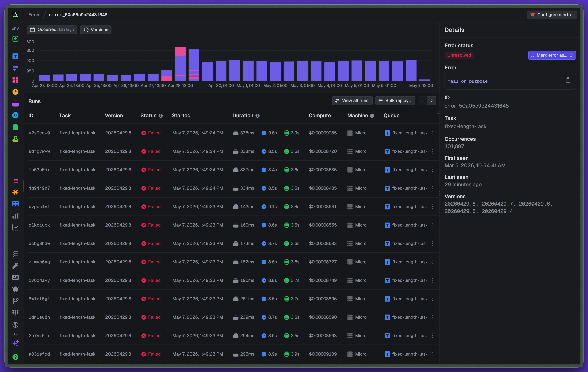Open the row menu for run qlkciupk

pos(432,225)
